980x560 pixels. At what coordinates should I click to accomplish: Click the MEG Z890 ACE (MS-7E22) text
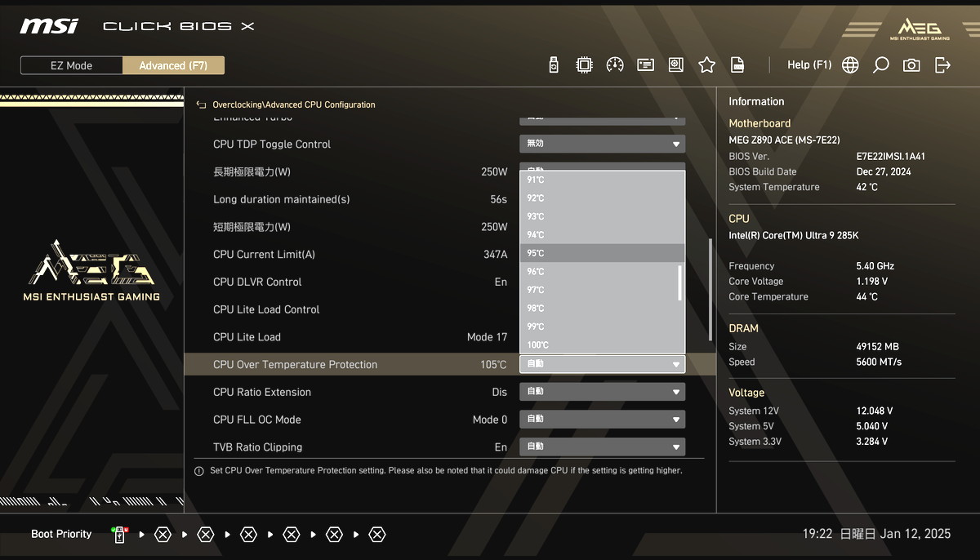(x=784, y=140)
